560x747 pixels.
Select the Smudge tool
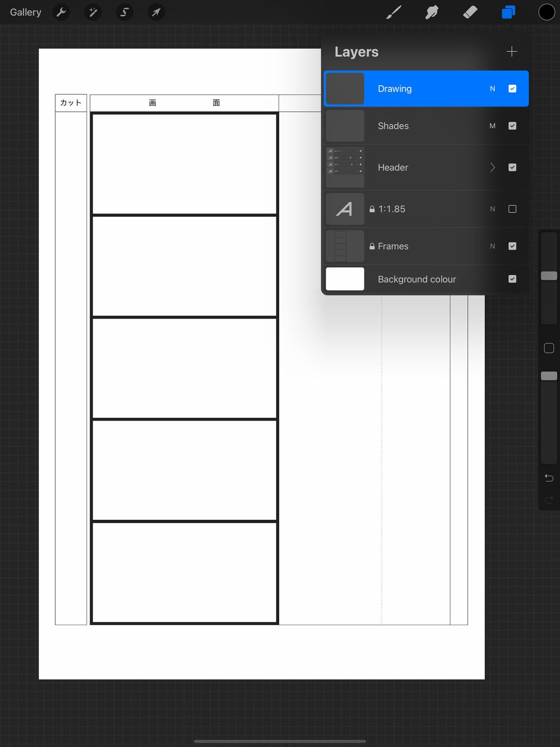(432, 12)
